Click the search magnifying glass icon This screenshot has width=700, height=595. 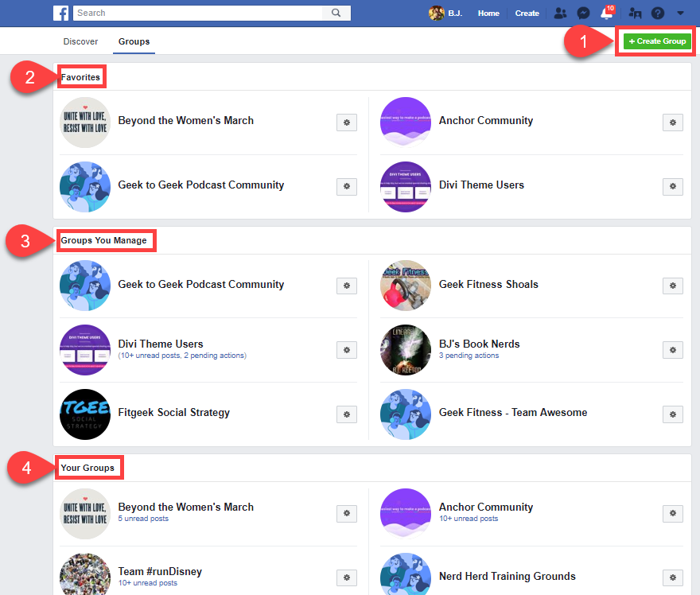[x=336, y=13]
